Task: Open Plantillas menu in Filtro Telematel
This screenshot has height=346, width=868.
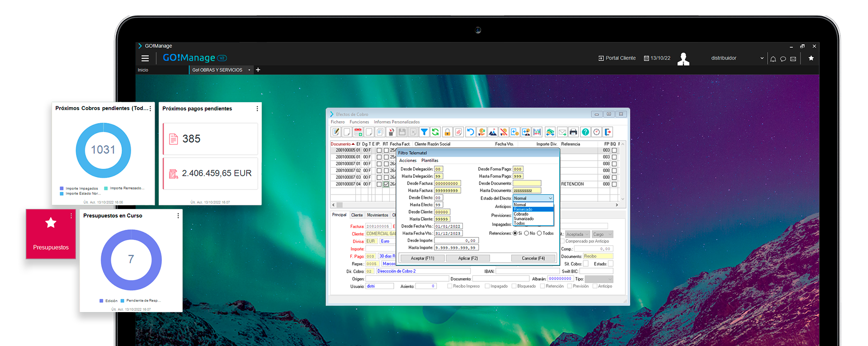Action: coord(430,161)
